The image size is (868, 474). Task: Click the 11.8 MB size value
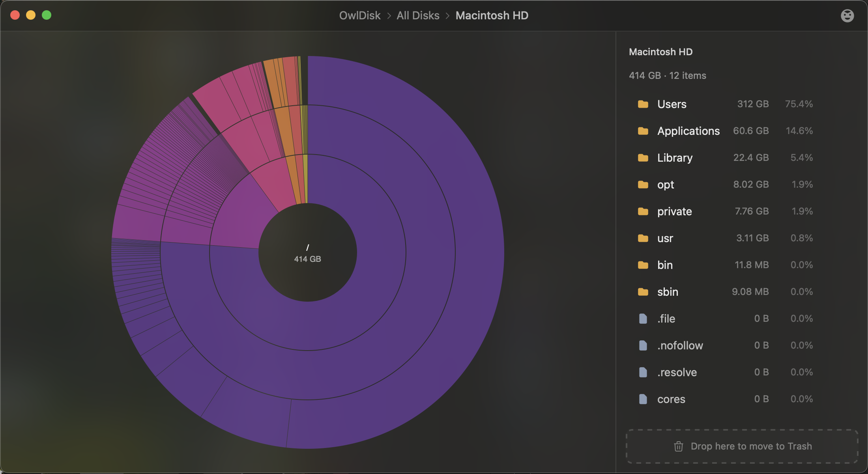(x=752, y=265)
